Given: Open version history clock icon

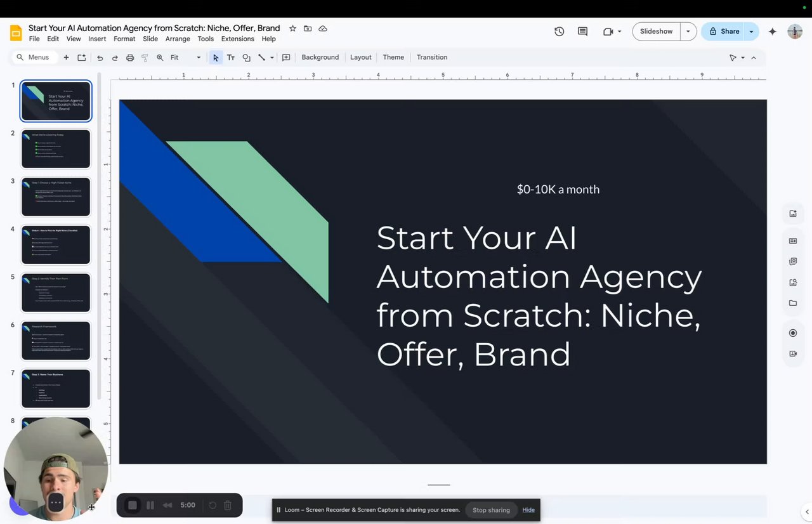Looking at the screenshot, I should click(559, 31).
